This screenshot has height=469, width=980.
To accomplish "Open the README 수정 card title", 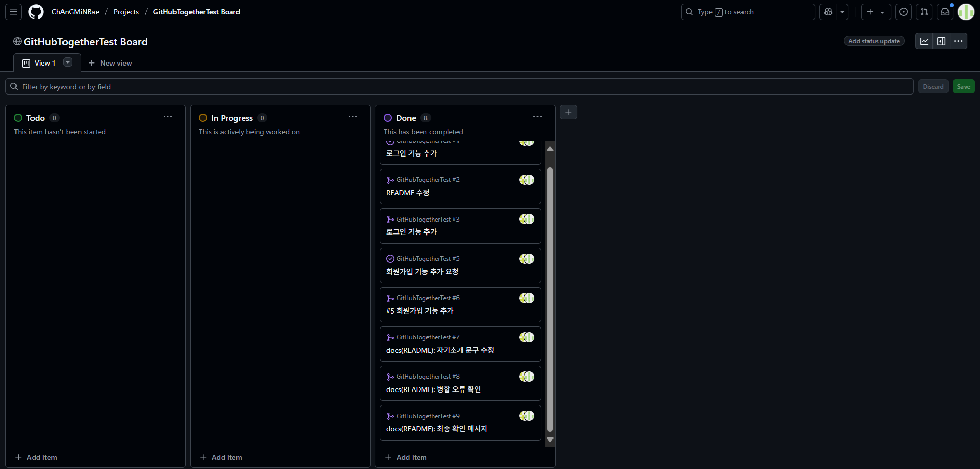I will [408, 193].
